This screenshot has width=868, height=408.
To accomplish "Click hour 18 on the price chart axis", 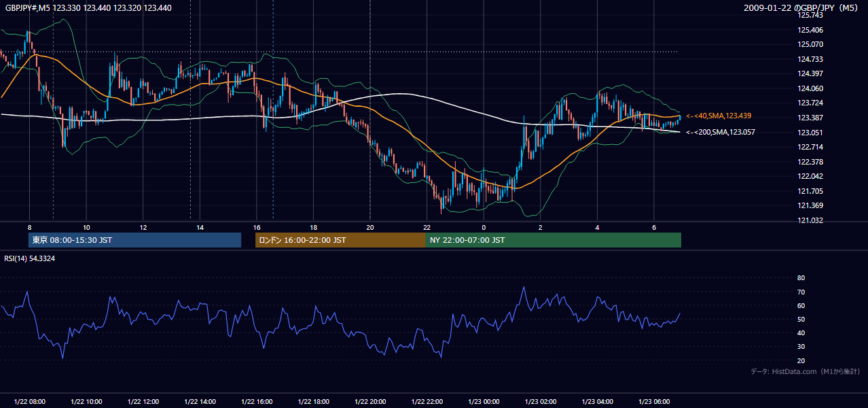I will (x=313, y=227).
